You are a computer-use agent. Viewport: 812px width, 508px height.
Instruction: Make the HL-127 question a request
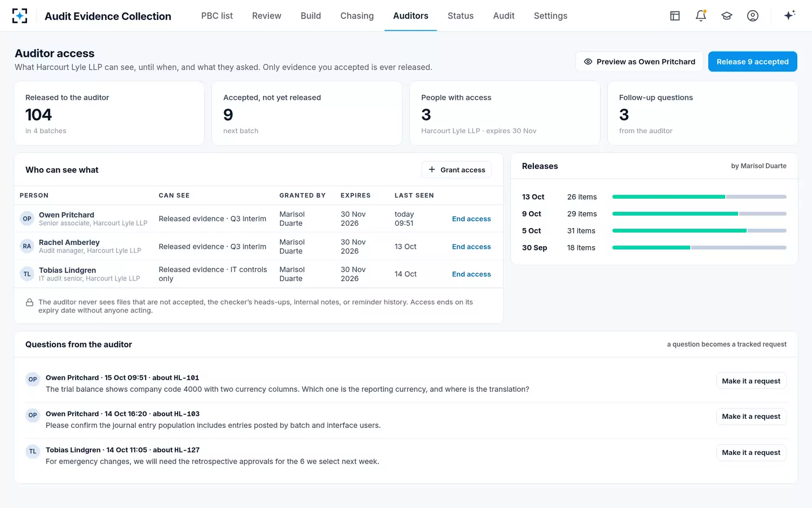click(751, 453)
